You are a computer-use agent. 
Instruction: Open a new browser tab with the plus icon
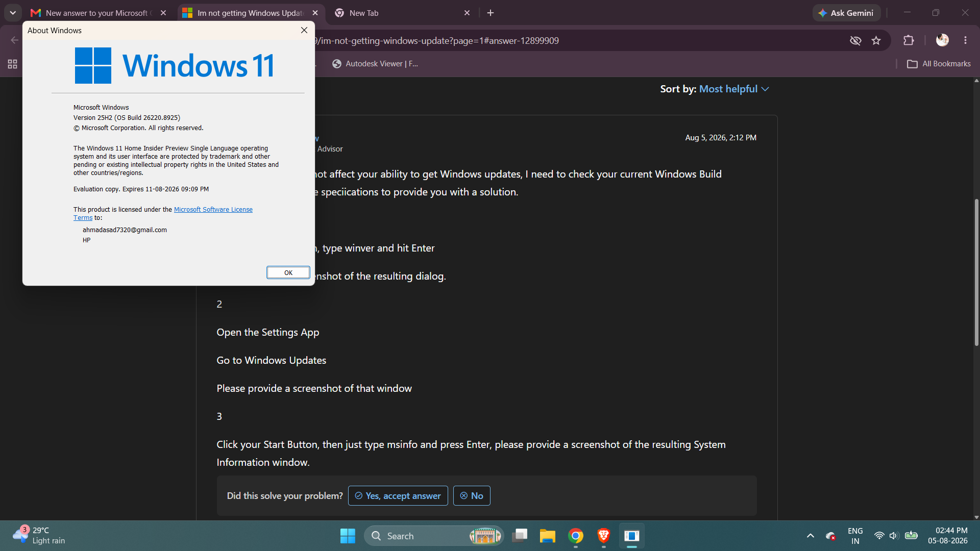point(491,13)
